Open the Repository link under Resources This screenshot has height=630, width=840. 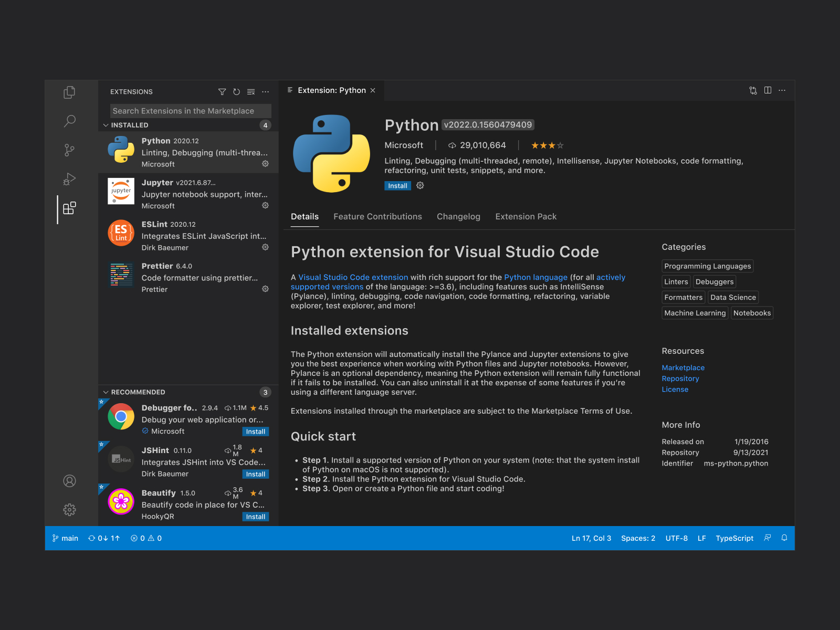point(680,378)
